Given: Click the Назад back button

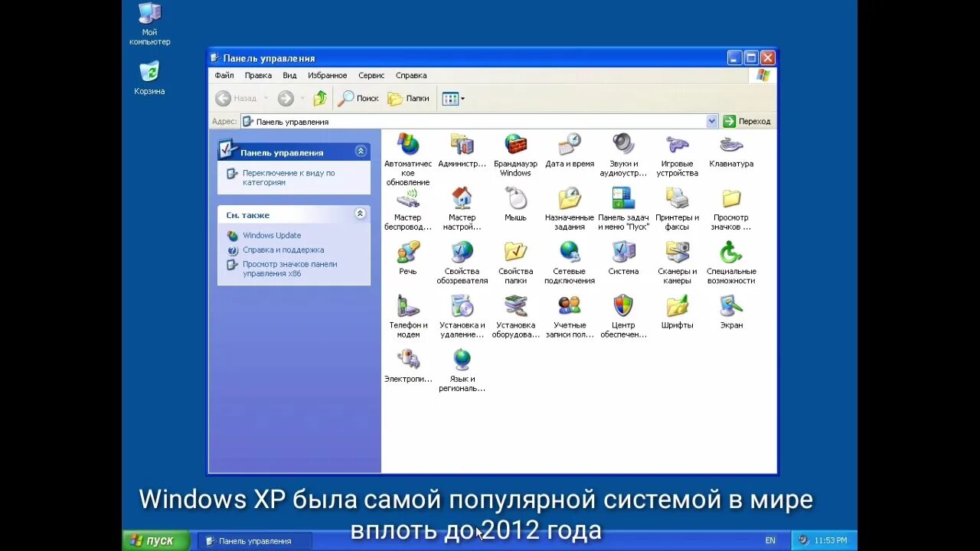Looking at the screenshot, I should click(x=236, y=98).
